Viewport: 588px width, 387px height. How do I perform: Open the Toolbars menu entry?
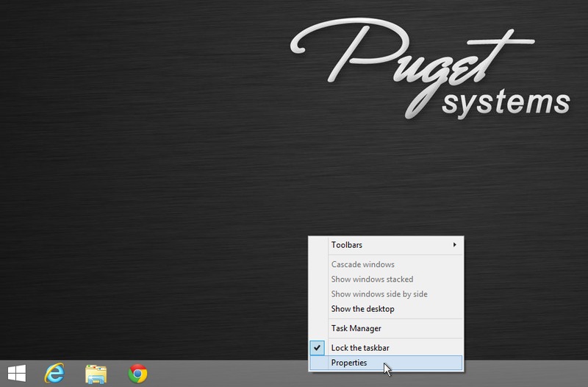click(x=347, y=245)
